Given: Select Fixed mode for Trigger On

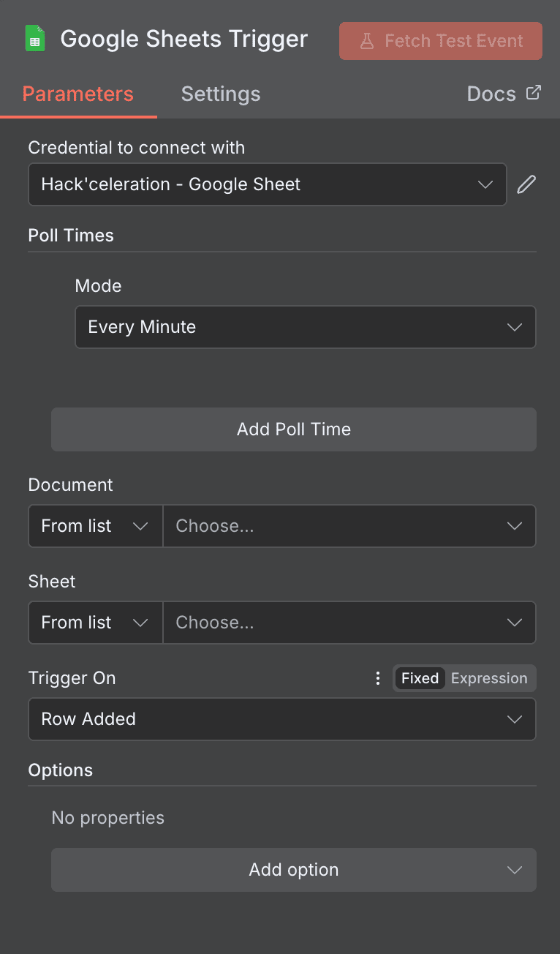Looking at the screenshot, I should pos(420,678).
